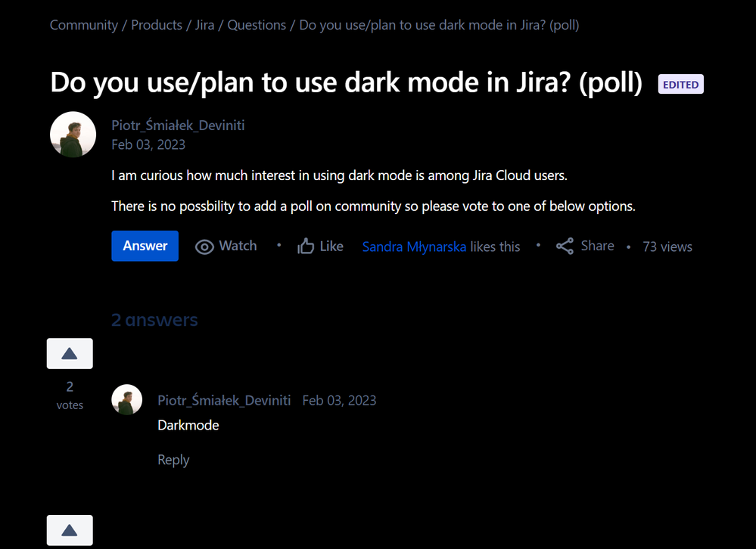Click the blue Answer button

click(145, 246)
